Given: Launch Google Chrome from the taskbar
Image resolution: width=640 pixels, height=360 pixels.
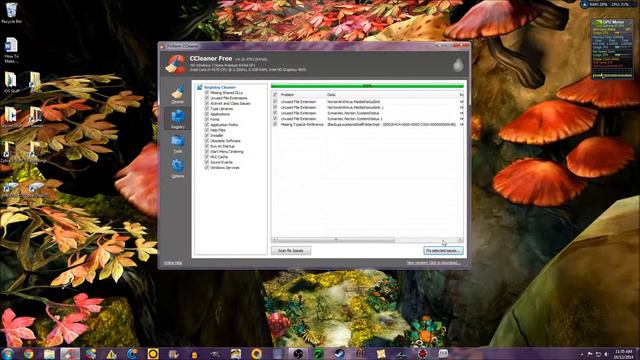Looking at the screenshot, I should 28,353.
